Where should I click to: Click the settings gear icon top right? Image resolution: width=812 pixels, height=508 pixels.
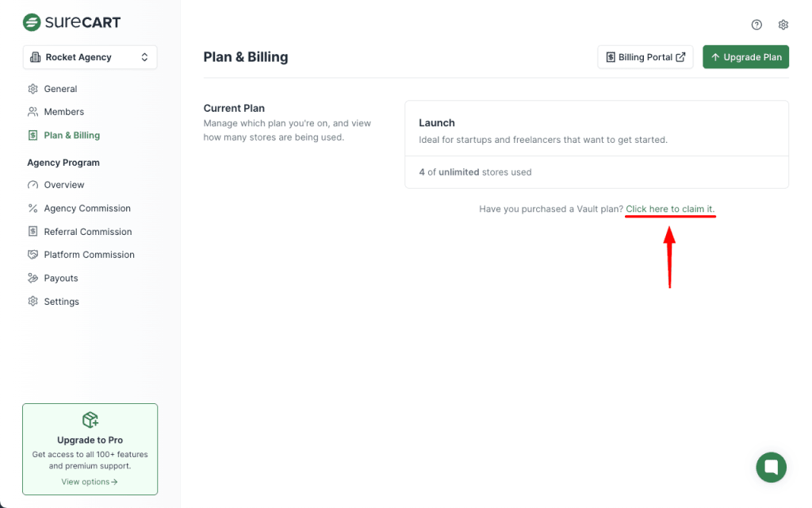pos(783,25)
